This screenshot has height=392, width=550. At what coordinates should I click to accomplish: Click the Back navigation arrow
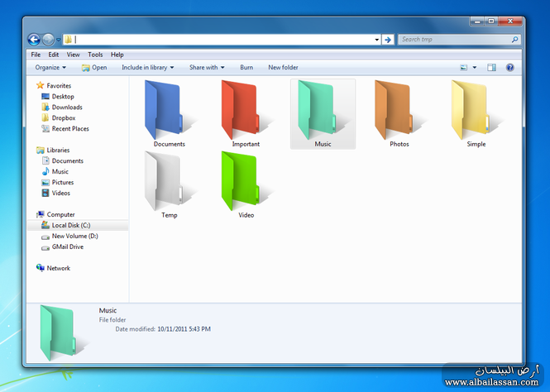click(34, 40)
